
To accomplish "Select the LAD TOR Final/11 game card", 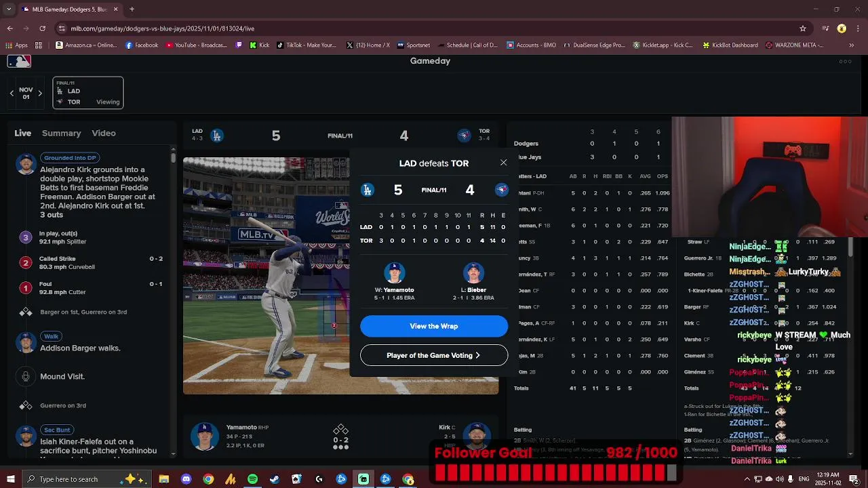I will point(88,93).
